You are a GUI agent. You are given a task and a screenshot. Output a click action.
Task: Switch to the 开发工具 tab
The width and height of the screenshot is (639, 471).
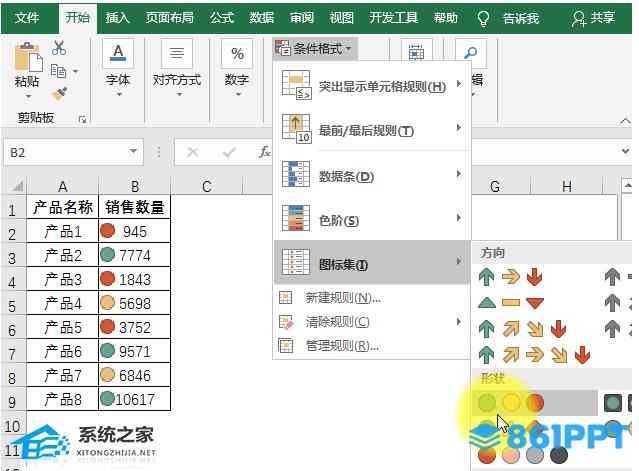coord(394,18)
